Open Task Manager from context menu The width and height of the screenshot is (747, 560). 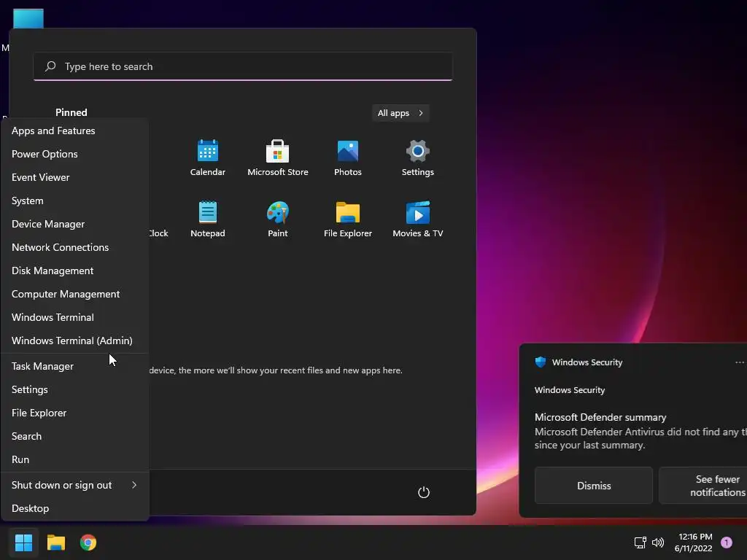pyautogui.click(x=75, y=366)
